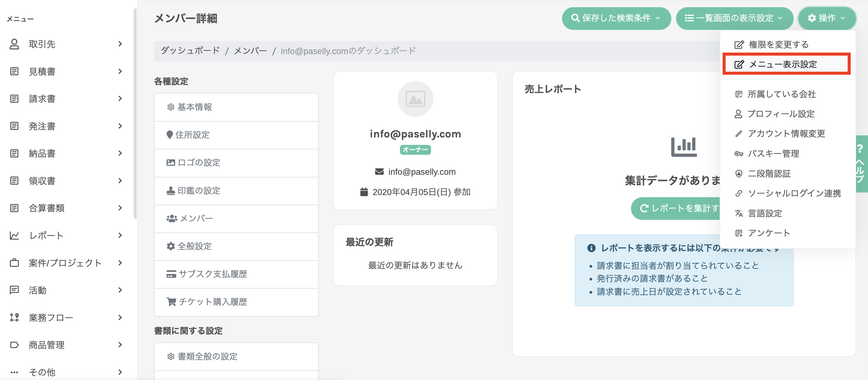Click the cart icon beside チケット購入履歴
This screenshot has width=868, height=380.
point(171,301)
